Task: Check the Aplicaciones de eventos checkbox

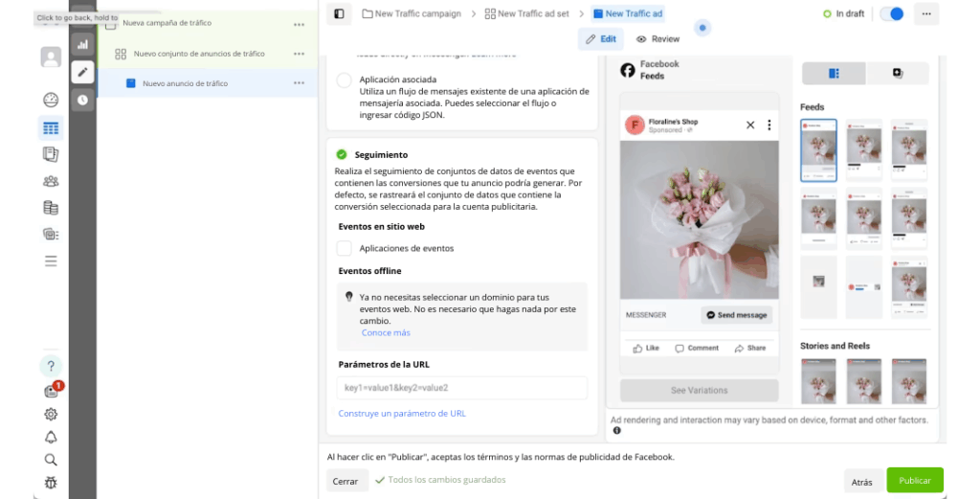Action: (345, 248)
